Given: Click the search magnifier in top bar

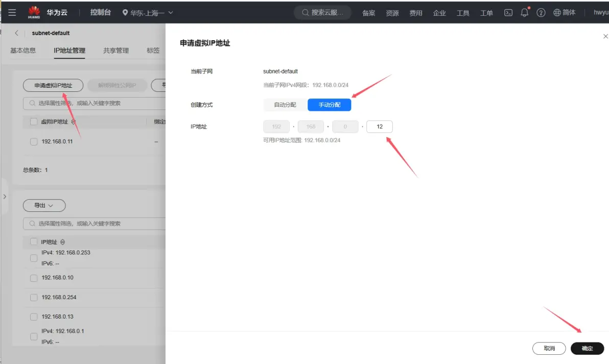Looking at the screenshot, I should point(306,12).
